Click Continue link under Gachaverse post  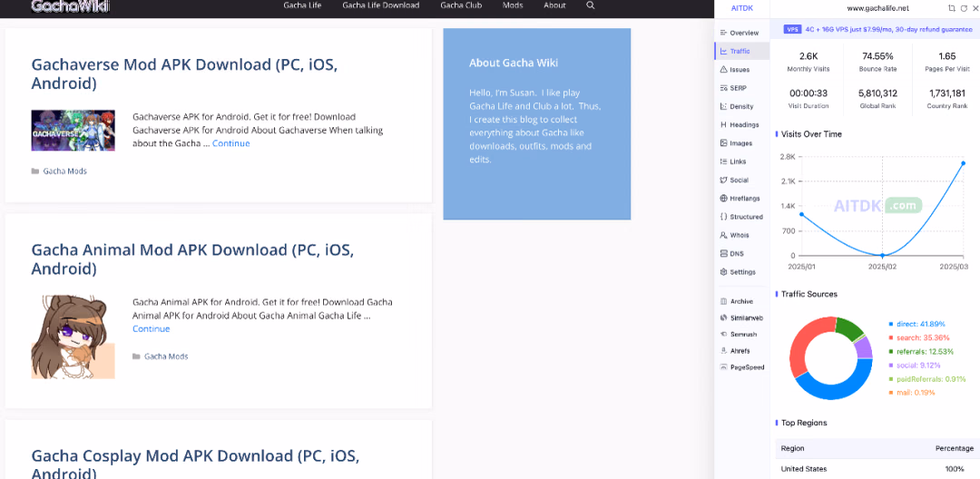tap(230, 143)
